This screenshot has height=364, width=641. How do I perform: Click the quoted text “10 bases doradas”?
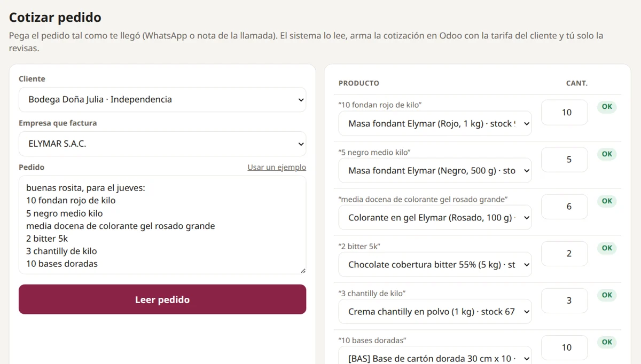point(373,340)
